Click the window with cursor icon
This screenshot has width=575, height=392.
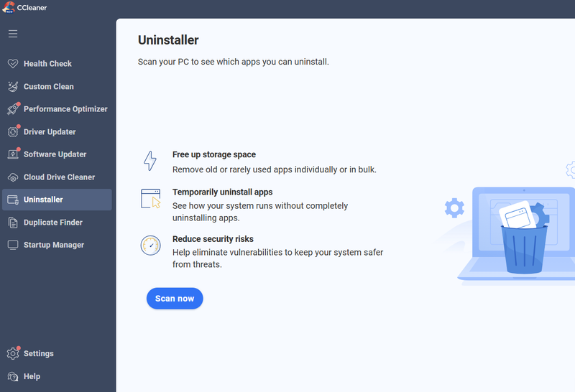(151, 199)
